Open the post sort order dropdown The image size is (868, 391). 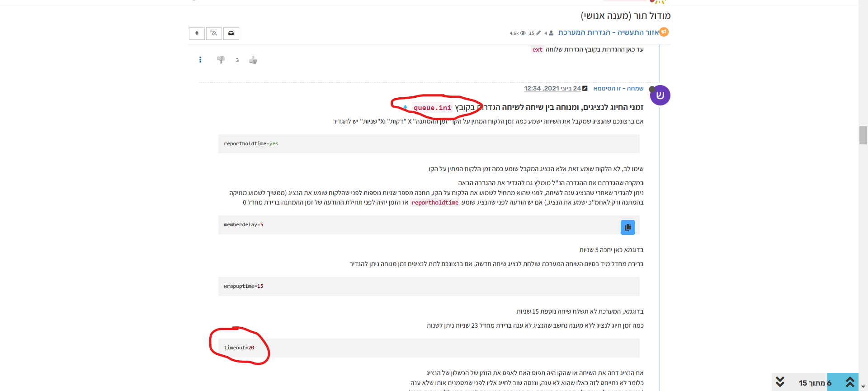click(197, 33)
